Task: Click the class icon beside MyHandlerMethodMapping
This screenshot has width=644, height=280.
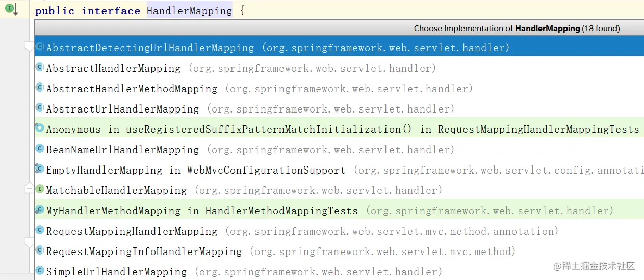Action: [x=40, y=209]
